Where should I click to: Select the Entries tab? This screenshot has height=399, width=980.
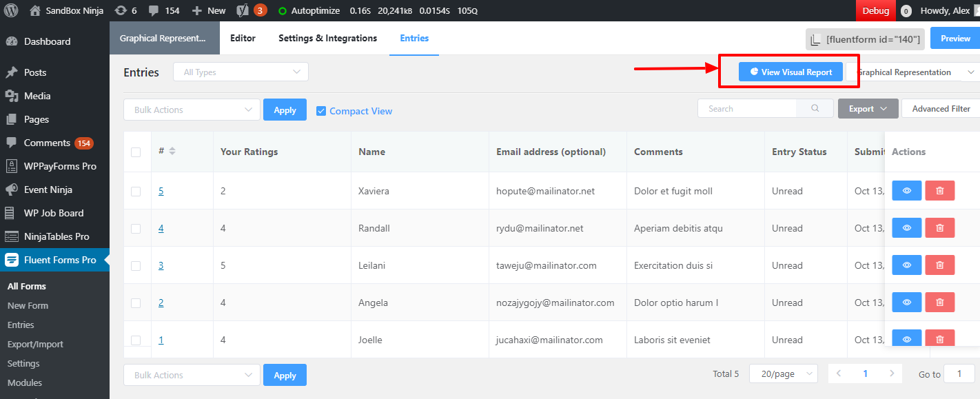point(414,38)
